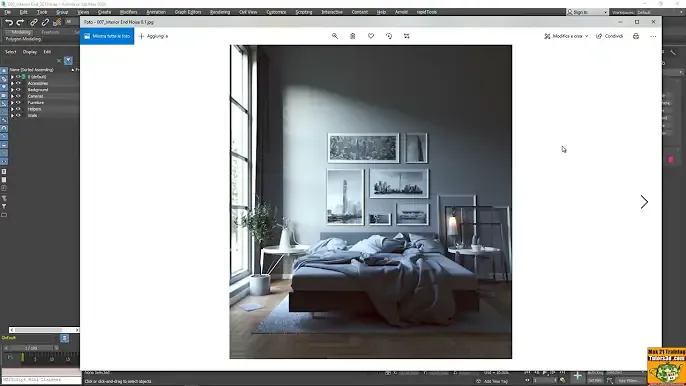Open the Rendering menu
Image resolution: width=686 pixels, height=386 pixels.
(220, 12)
